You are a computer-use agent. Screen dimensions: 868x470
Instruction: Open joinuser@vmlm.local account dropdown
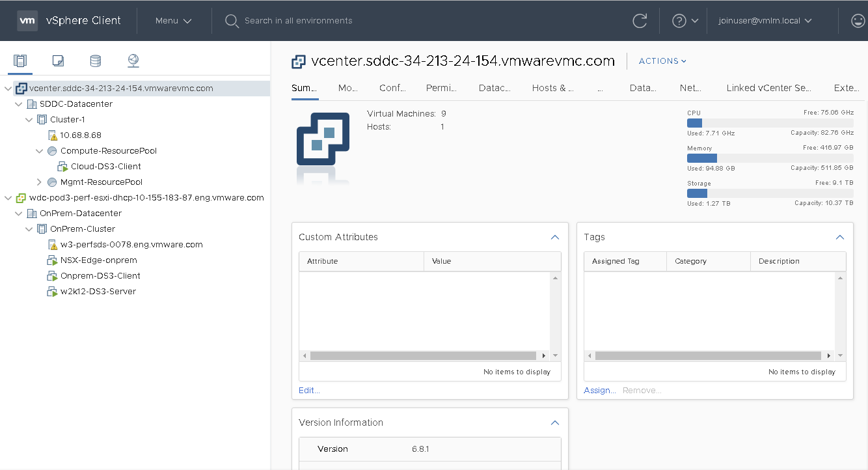click(765, 21)
